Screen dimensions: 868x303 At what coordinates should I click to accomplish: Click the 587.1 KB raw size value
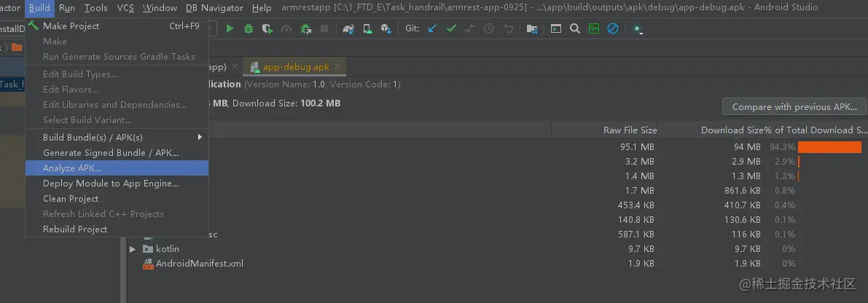coord(636,235)
